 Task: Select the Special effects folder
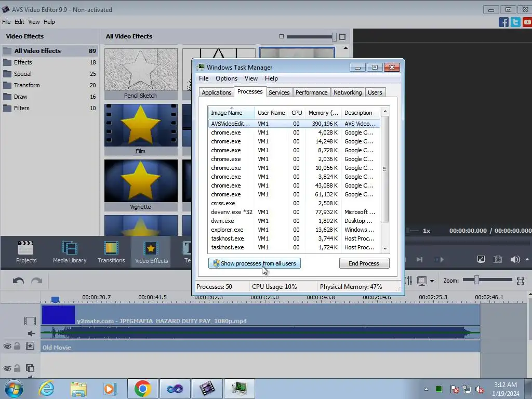[49, 74]
